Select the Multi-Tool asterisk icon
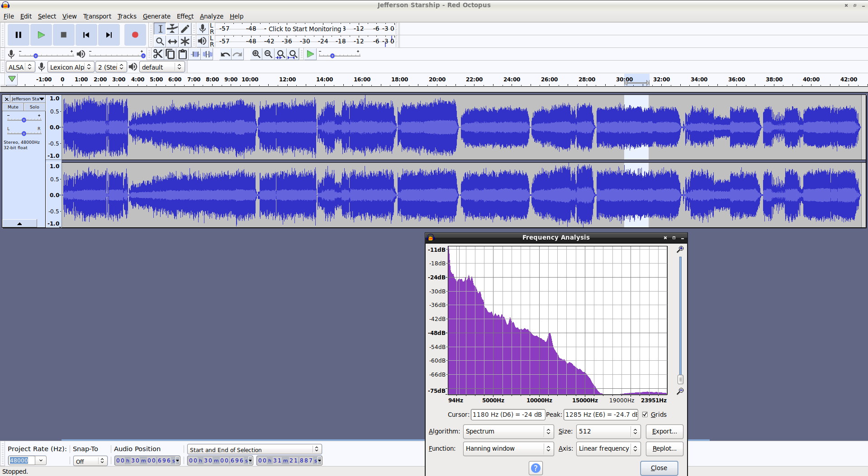868x476 pixels. [x=185, y=41]
